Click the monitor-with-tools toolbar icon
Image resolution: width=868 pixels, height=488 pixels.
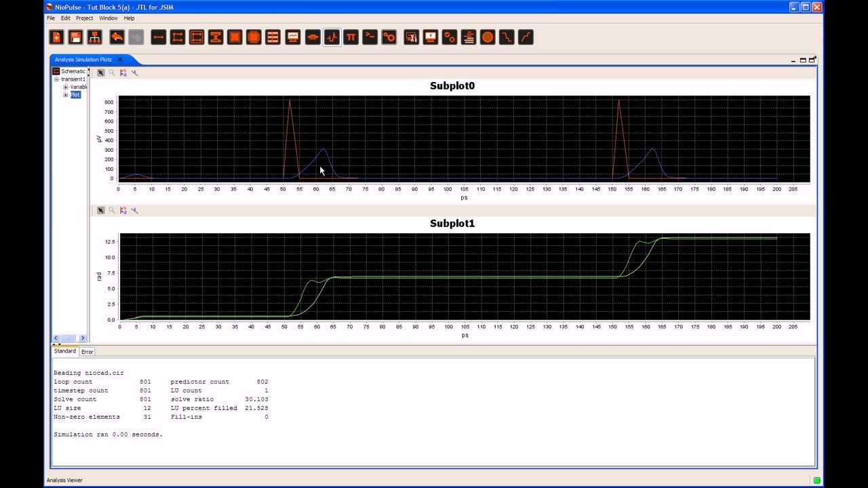(412, 37)
